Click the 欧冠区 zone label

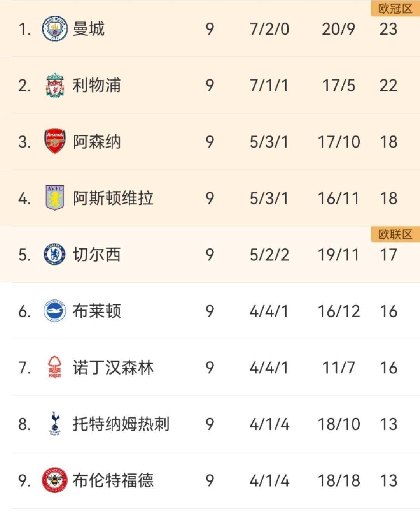(x=395, y=9)
